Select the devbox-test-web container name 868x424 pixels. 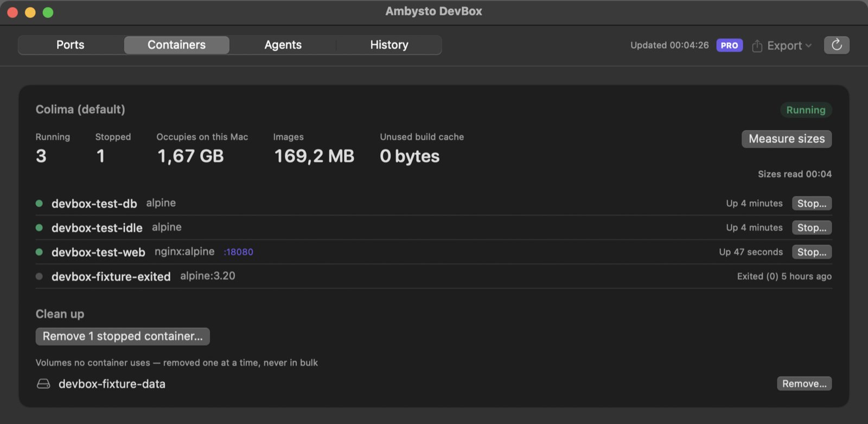pyautogui.click(x=98, y=252)
